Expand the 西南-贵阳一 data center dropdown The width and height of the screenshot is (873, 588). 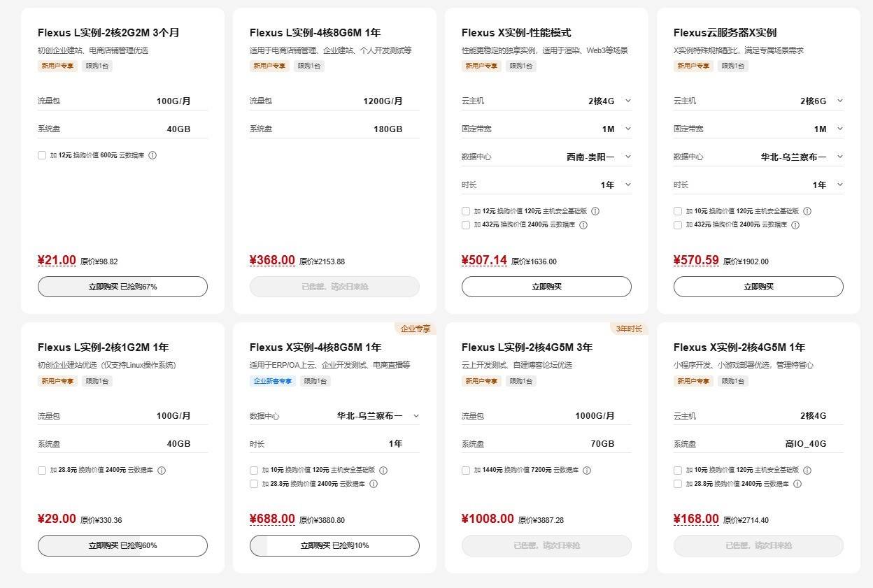coord(627,157)
